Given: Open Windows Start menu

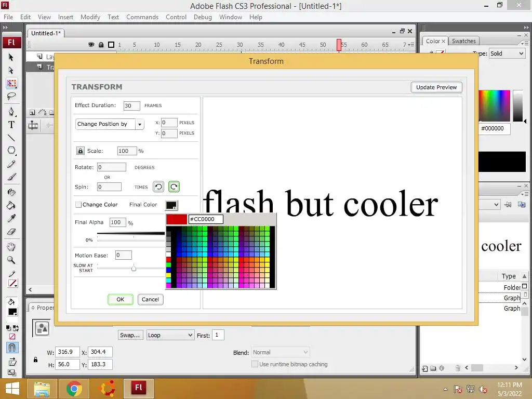Looking at the screenshot, I should point(12,389).
